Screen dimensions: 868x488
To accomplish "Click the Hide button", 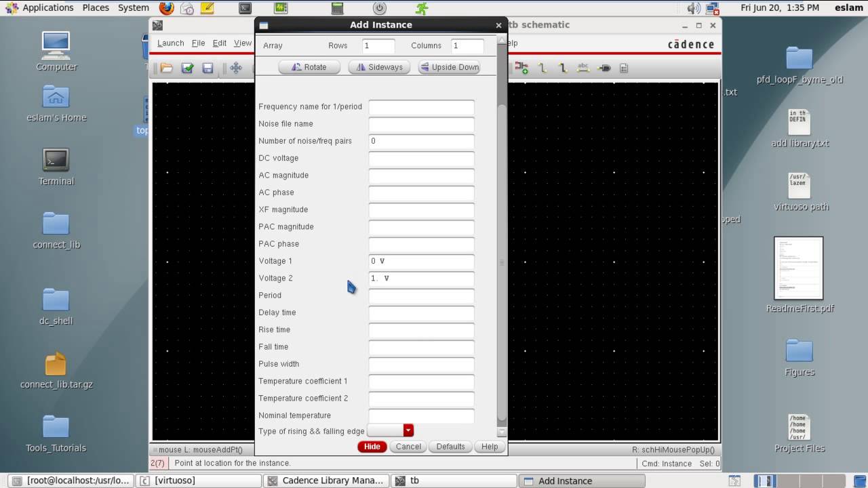I will (372, 447).
